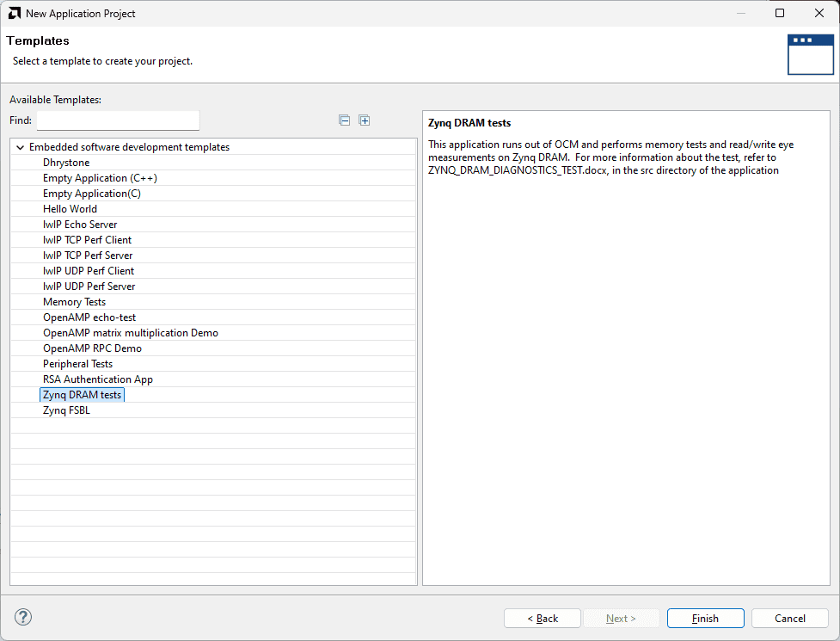Click the Collapse All icon
The image size is (840, 641).
click(x=345, y=120)
